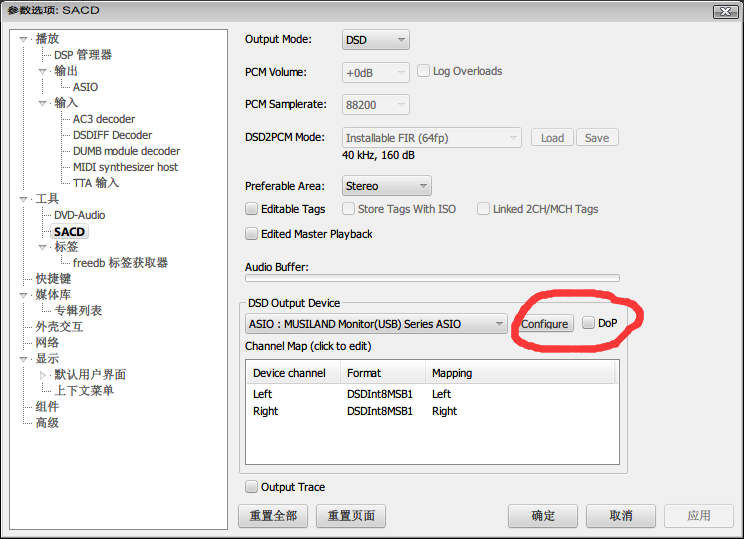This screenshot has width=744, height=539.
Task: Toggle Edited Master Playback checkbox
Action: pos(252,234)
